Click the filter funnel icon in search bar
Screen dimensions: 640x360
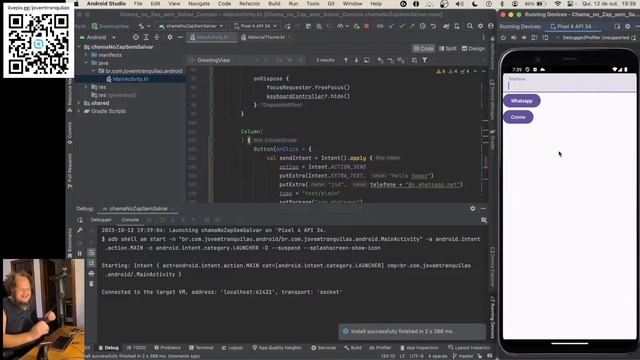pos(424,60)
